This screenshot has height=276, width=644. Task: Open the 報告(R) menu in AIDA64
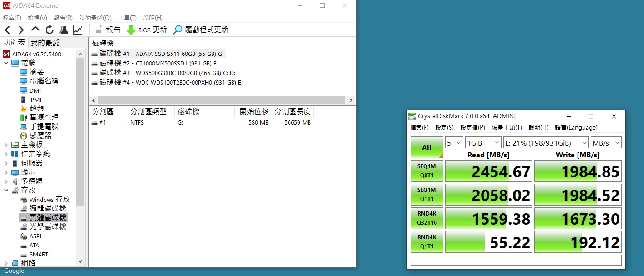click(63, 18)
